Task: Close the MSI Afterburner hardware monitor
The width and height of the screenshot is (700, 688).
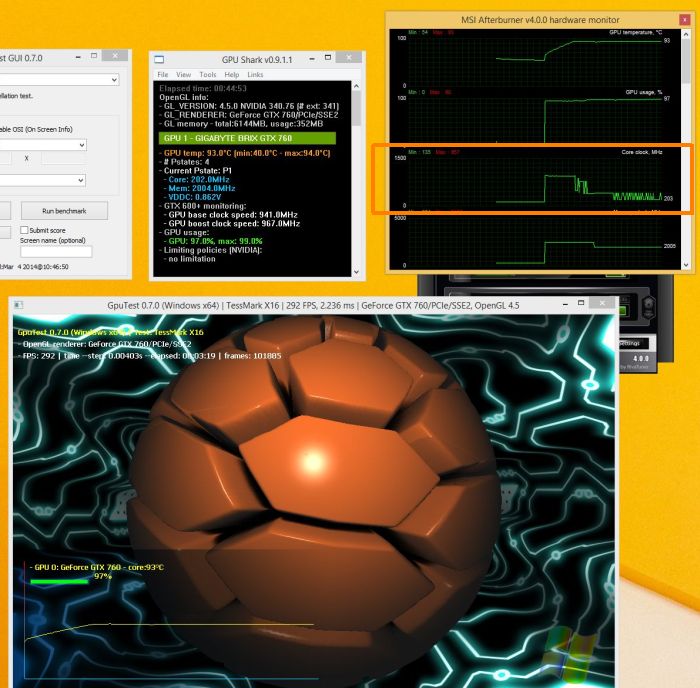Action: [x=684, y=20]
